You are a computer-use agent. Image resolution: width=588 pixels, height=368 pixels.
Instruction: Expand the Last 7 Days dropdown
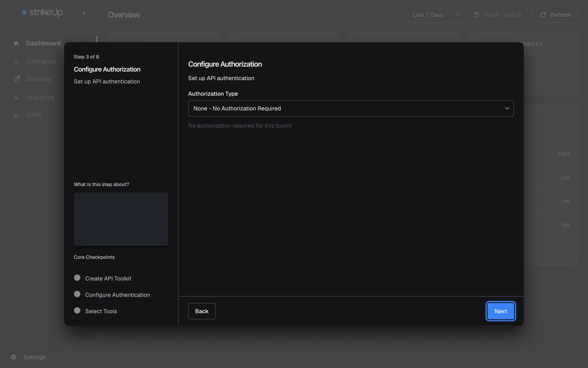coord(436,15)
